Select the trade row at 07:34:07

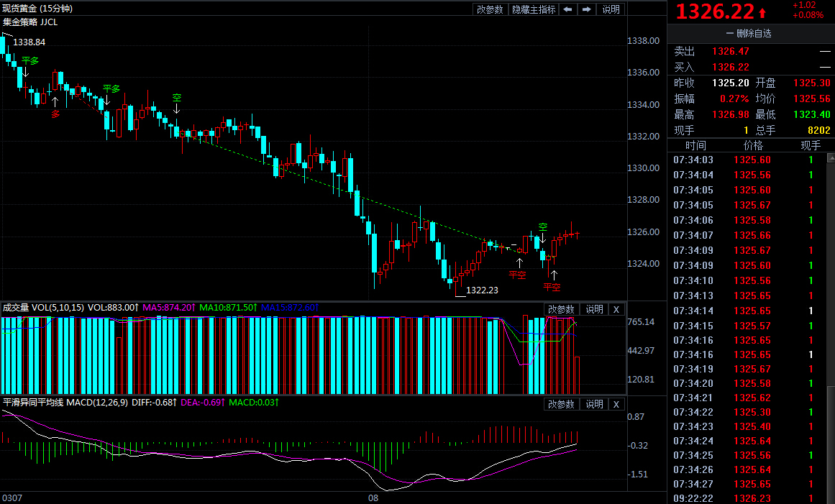click(747, 235)
